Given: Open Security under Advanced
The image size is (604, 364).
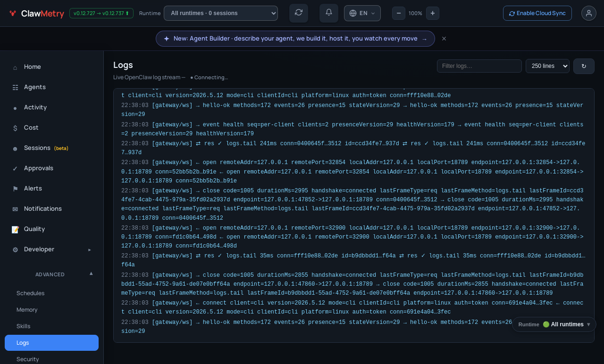Looking at the screenshot, I should (x=52, y=359).
